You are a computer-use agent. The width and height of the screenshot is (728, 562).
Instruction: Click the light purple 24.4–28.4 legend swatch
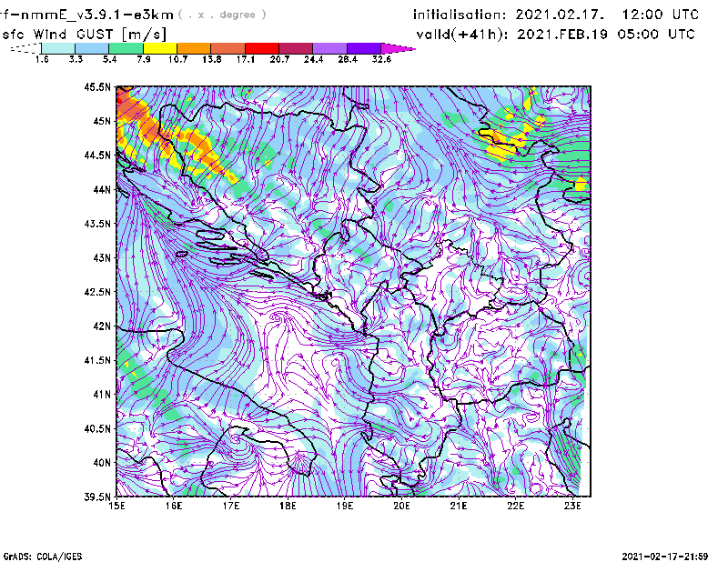click(330, 48)
